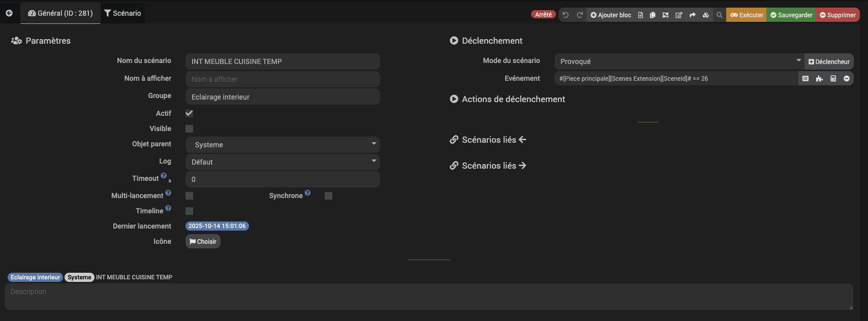868x321 pixels.
Task: Expand the Log level dropdown
Action: click(x=283, y=162)
